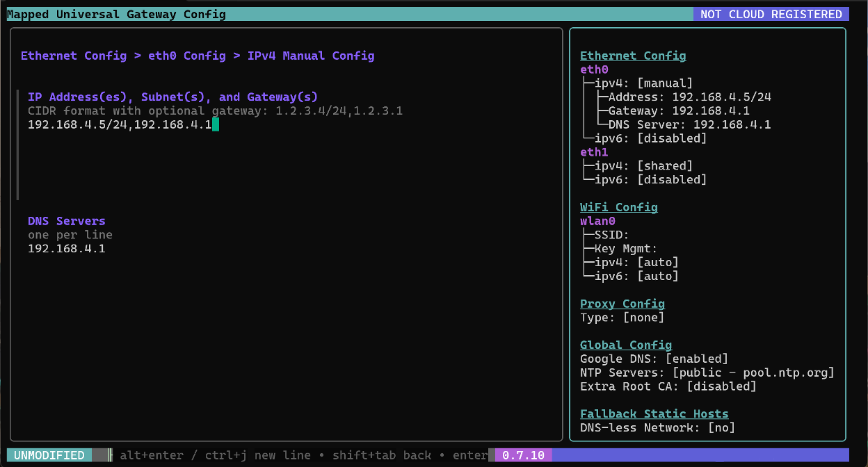Click the 0.7.10 version label
The width and height of the screenshot is (868, 467).
point(523,455)
